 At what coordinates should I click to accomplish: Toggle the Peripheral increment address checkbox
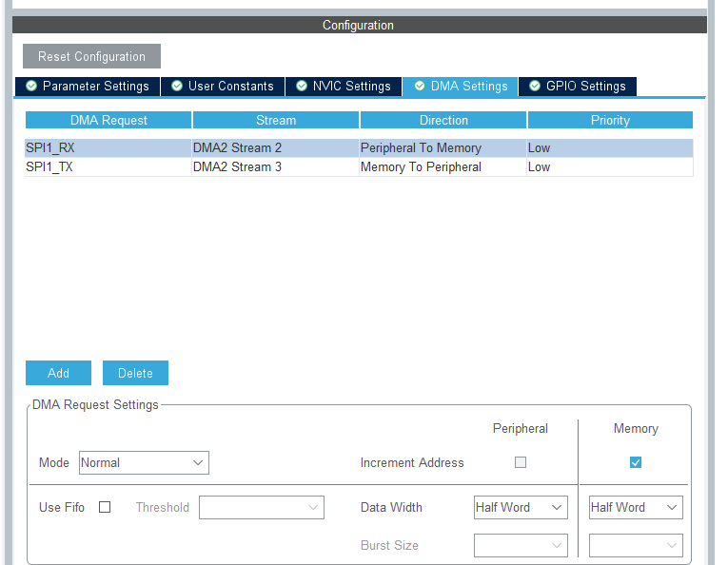[x=521, y=462]
